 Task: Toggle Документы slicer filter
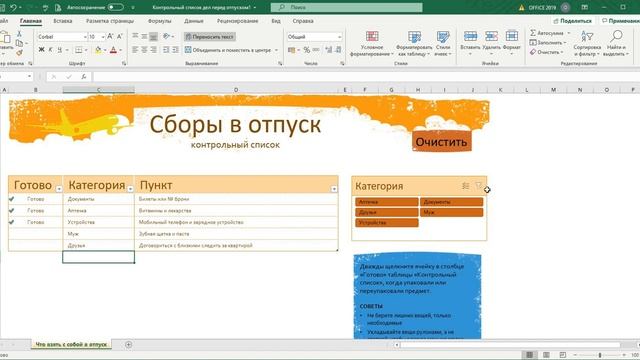point(451,202)
